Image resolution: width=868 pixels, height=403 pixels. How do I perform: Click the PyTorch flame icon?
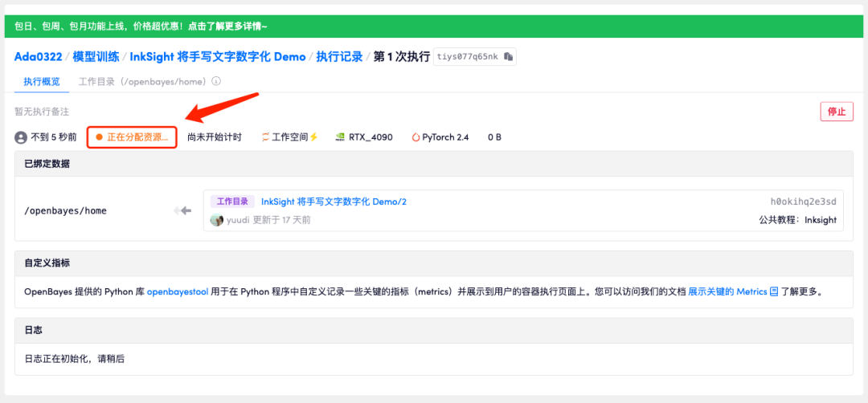click(x=416, y=137)
